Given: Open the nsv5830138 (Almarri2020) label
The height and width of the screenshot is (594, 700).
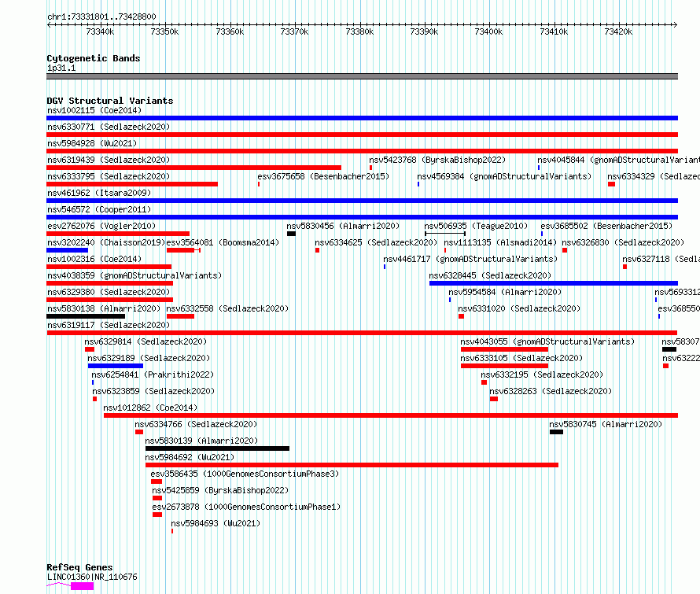Looking at the screenshot, I should click(104, 308).
